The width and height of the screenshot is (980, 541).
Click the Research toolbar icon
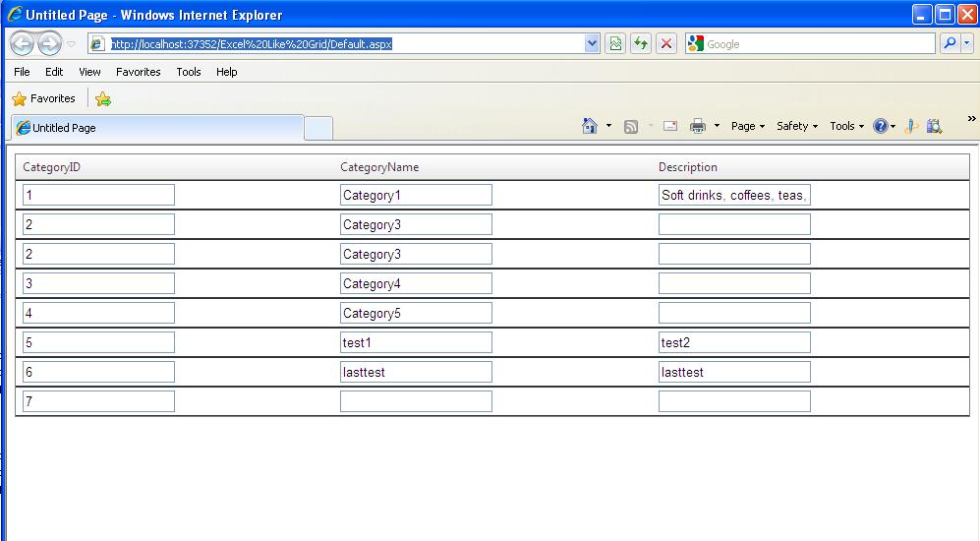click(x=934, y=126)
